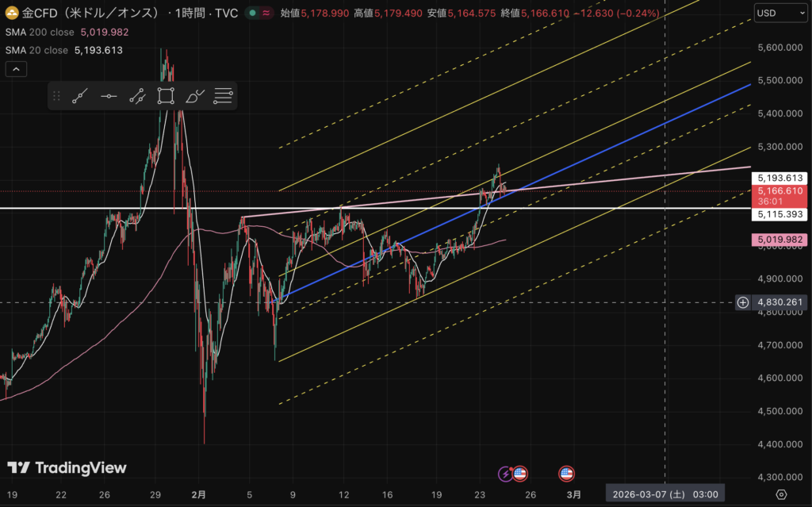Toggle the green market status indicator
Image resolution: width=812 pixels, height=507 pixels.
251,13
